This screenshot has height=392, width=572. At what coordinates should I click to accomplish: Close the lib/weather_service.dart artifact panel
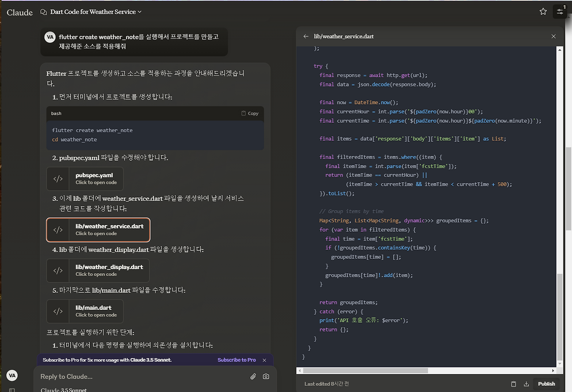pos(554,36)
